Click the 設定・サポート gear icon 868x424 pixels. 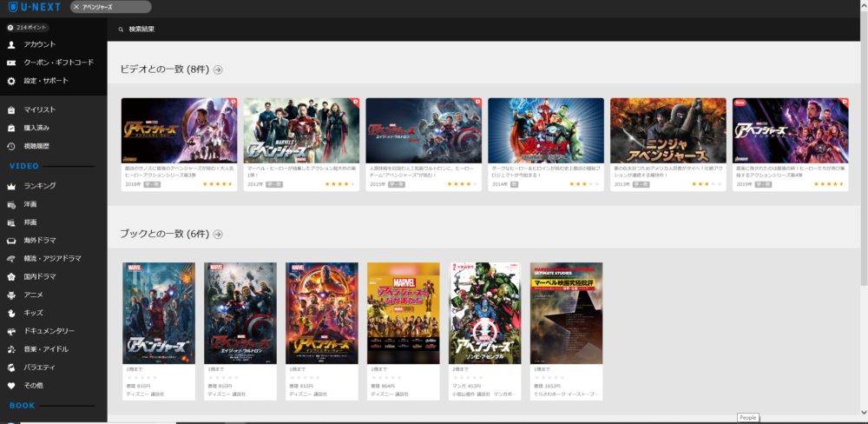tap(11, 81)
